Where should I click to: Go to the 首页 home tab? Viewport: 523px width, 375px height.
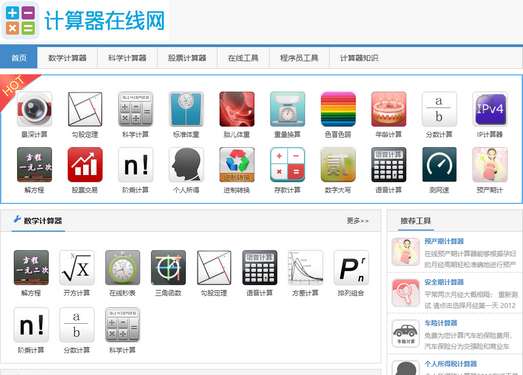19,58
